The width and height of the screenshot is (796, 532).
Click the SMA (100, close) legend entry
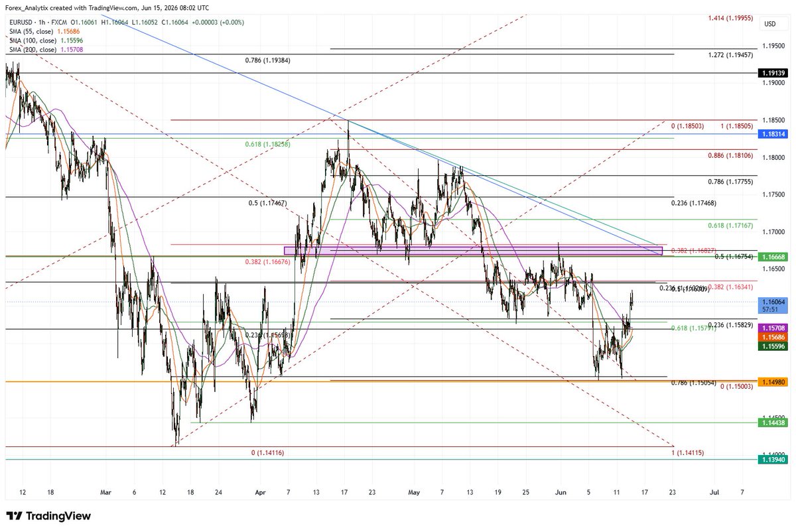tap(44, 40)
